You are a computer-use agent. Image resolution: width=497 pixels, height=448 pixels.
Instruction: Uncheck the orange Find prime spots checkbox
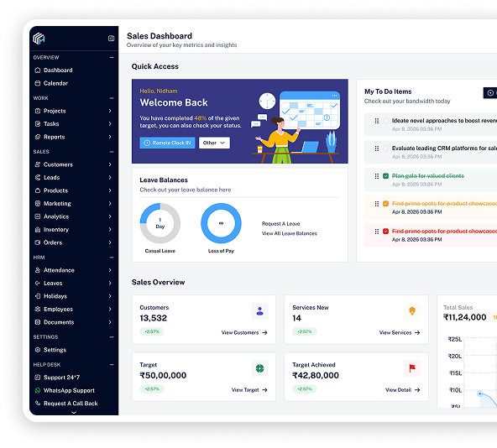coord(385,204)
